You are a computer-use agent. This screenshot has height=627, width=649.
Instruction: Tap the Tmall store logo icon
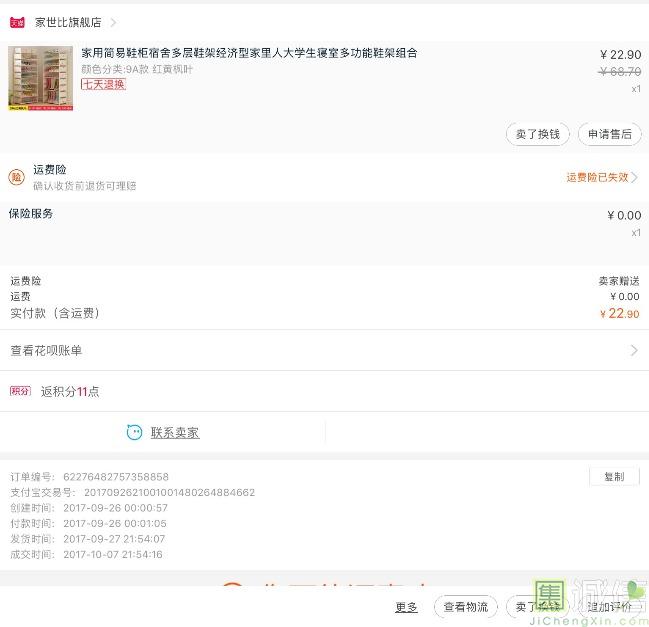[x=17, y=22]
